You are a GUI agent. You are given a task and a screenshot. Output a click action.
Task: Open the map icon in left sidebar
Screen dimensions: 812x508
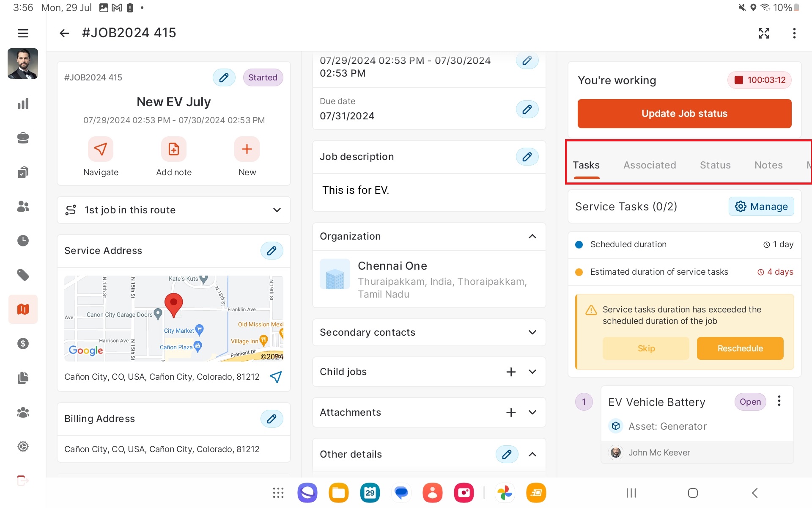point(23,309)
